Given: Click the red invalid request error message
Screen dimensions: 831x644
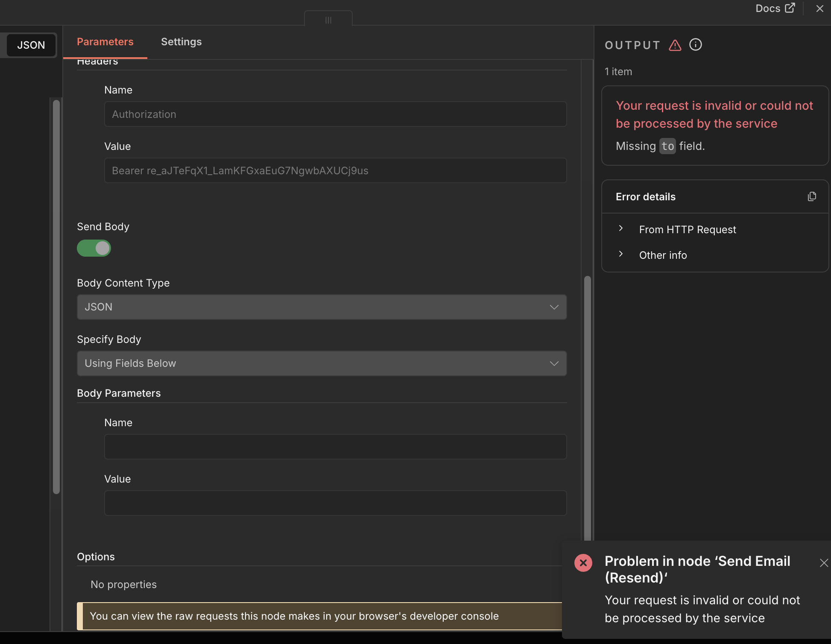Looking at the screenshot, I should [714, 114].
